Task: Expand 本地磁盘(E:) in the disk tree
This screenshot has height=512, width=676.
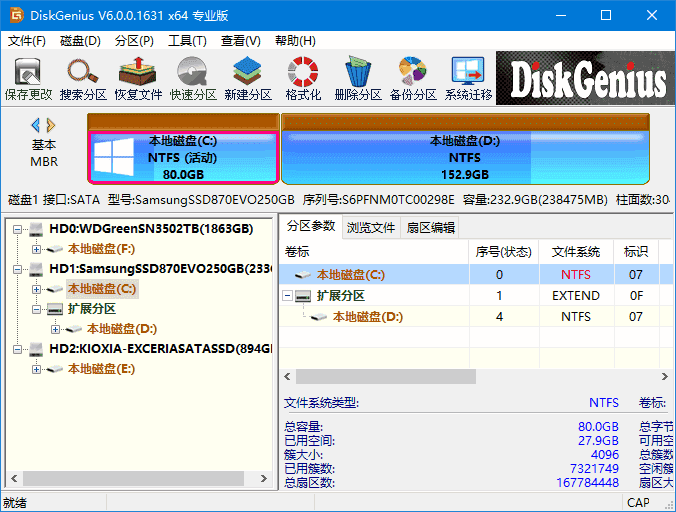Action: (x=37, y=369)
